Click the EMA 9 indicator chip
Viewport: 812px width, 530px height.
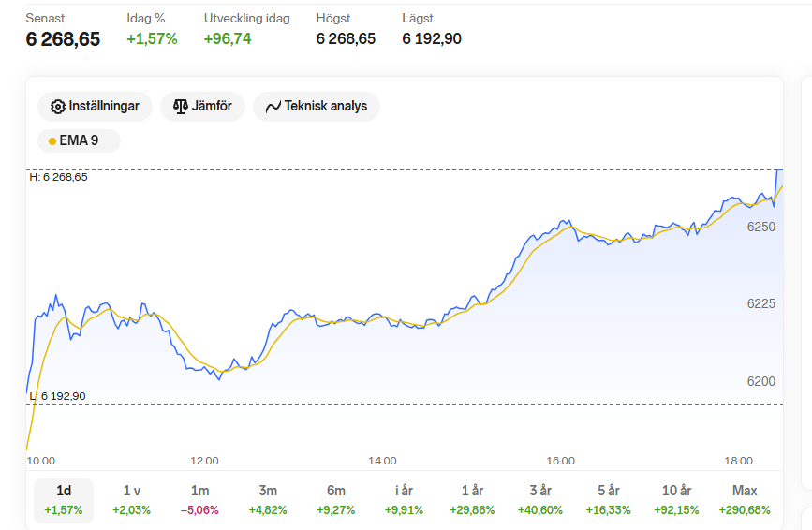(x=79, y=140)
